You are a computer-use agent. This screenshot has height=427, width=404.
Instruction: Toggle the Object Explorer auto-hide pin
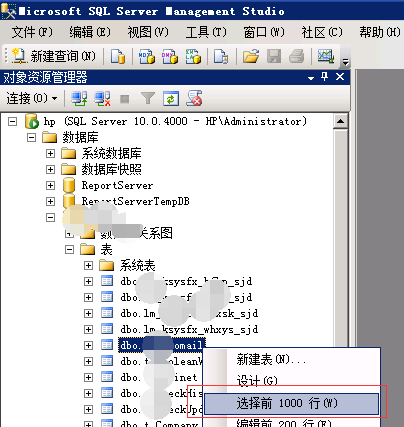(x=324, y=77)
